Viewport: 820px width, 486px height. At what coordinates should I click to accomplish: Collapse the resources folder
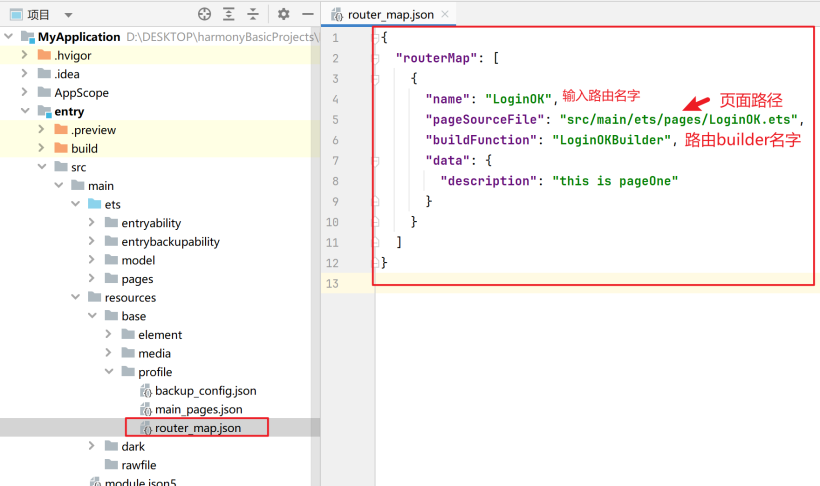pos(75,297)
